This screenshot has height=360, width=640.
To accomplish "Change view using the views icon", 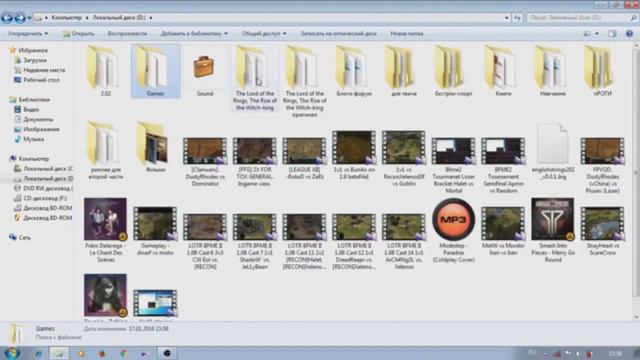I will click(587, 33).
